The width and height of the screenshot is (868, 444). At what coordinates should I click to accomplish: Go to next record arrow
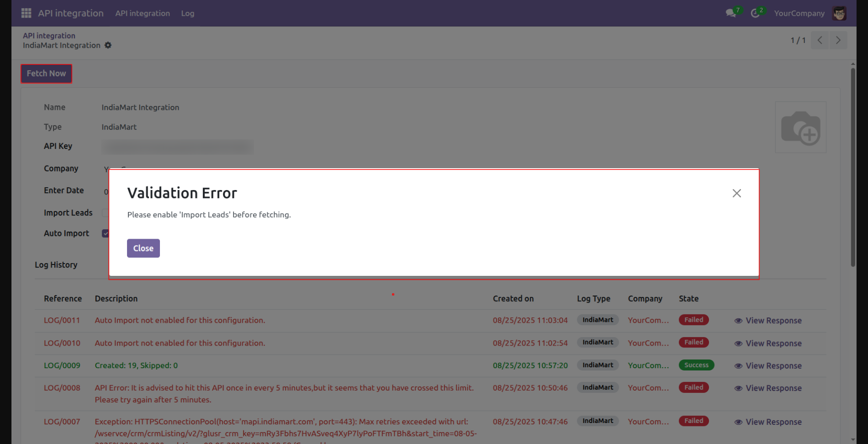point(838,40)
